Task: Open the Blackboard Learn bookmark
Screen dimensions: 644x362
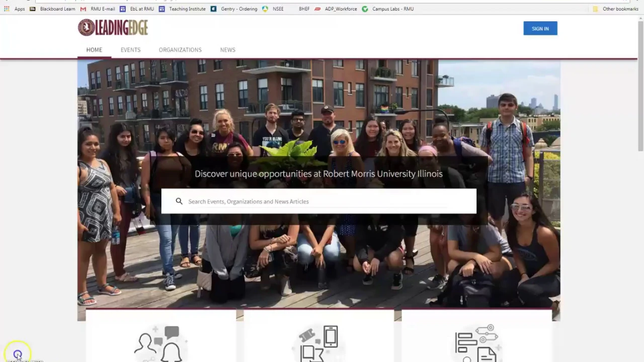Action: 52,9
